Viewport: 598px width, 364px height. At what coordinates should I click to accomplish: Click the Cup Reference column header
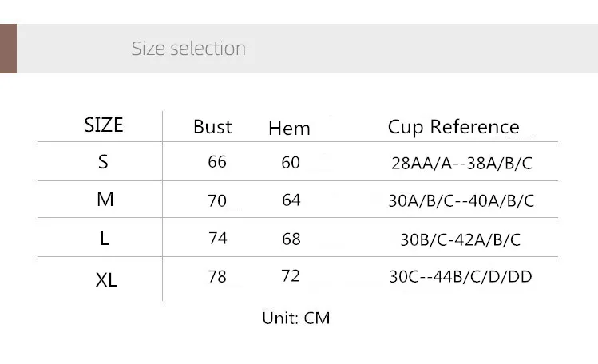point(453,126)
